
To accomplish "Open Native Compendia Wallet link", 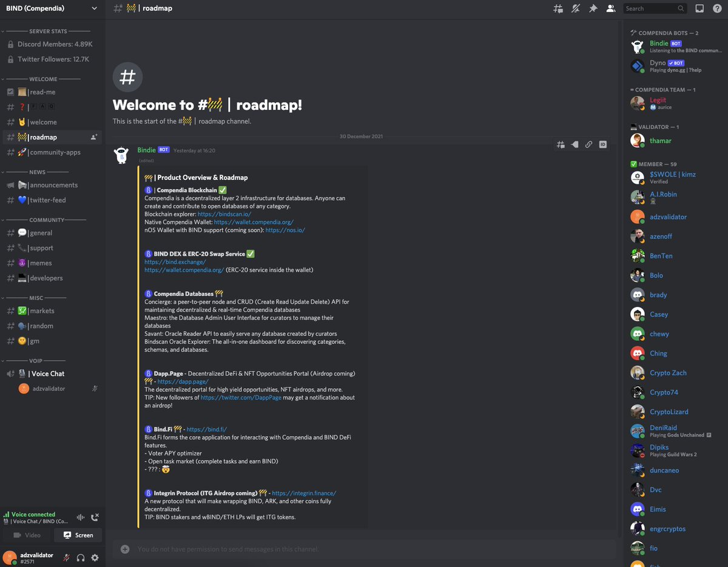I will (x=255, y=223).
